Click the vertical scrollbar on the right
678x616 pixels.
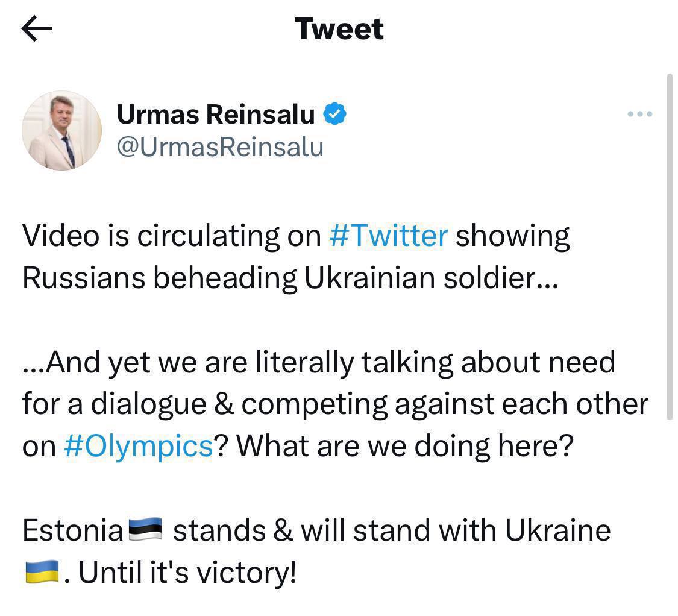670,247
